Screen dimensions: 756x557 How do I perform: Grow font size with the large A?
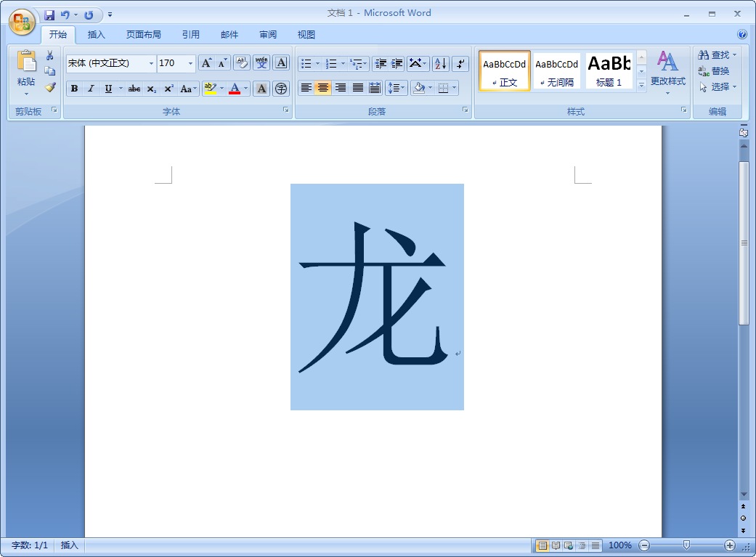(206, 63)
